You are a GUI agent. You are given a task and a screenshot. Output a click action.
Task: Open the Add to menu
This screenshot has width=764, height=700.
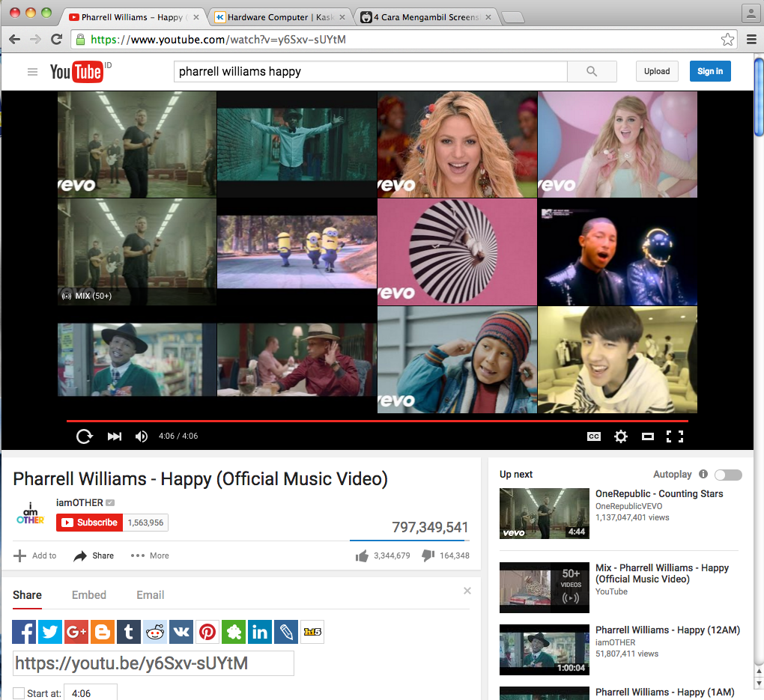point(34,556)
